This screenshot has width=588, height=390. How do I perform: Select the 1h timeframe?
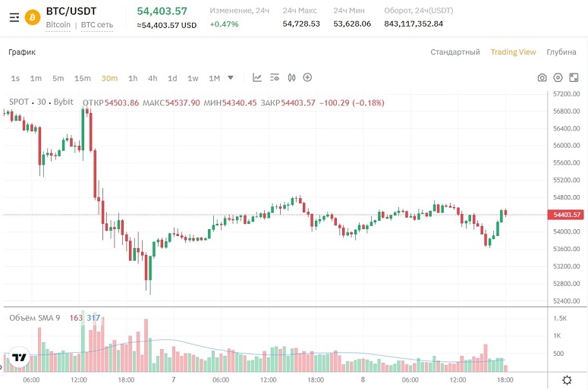coord(133,78)
